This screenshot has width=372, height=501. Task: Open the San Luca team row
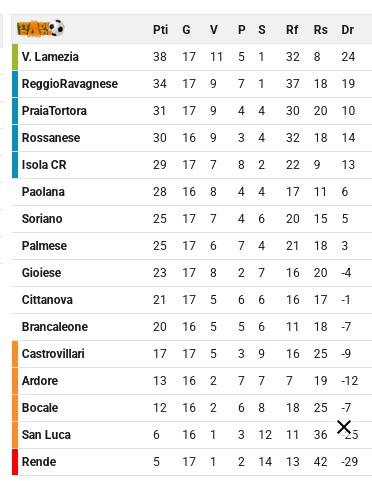[192, 435]
